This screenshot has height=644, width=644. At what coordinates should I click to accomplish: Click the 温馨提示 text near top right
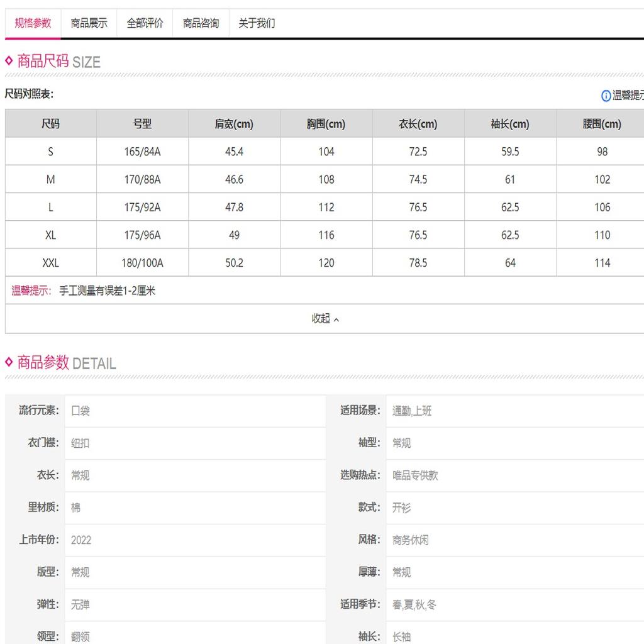coord(628,96)
